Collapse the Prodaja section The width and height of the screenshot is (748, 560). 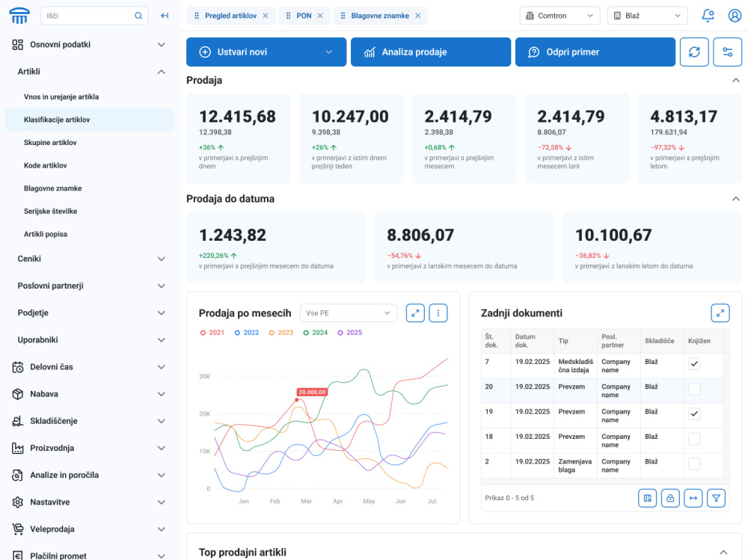[736, 80]
